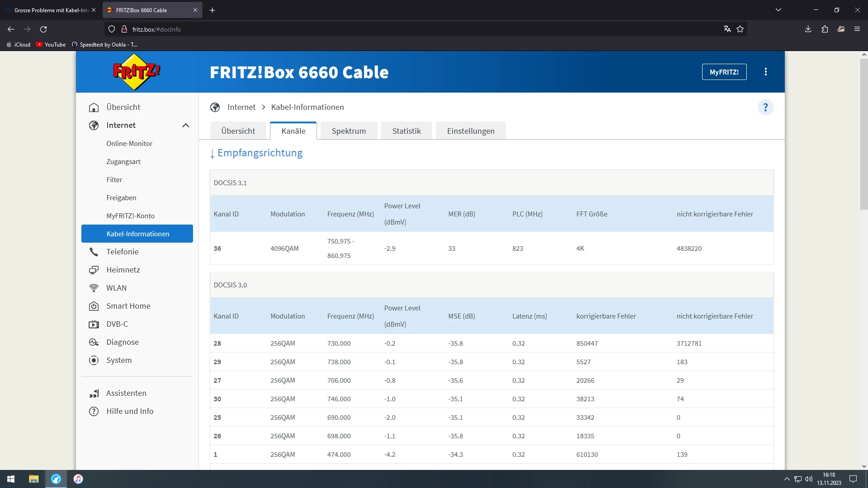Open the Online-Monitor sidebar link
Image resolution: width=868 pixels, height=488 pixels.
click(129, 143)
